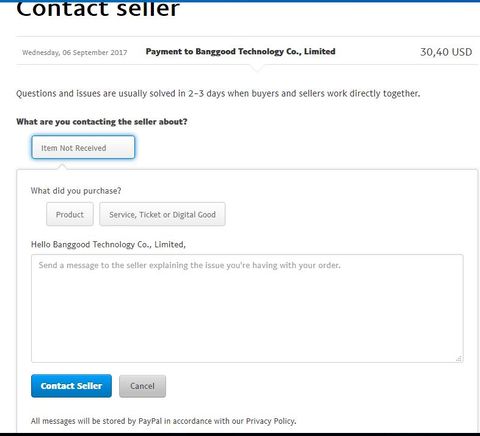Cancel the contact seller form

[x=142, y=386]
